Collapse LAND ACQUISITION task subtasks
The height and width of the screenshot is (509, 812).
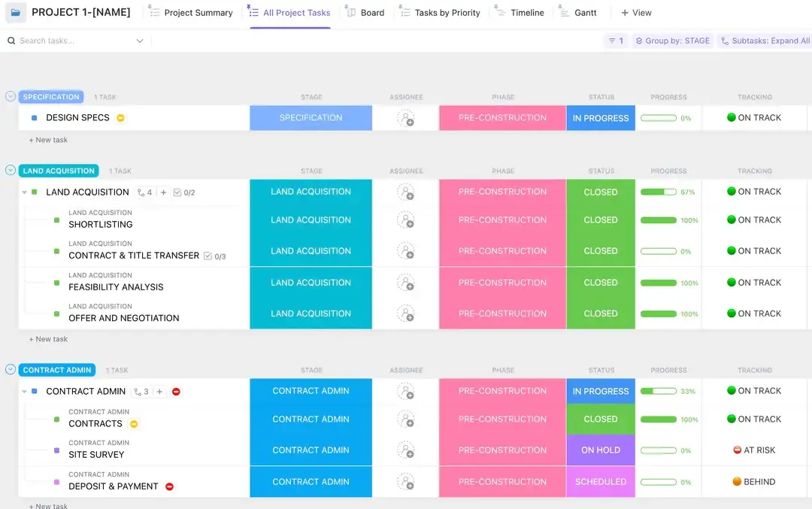coord(24,192)
